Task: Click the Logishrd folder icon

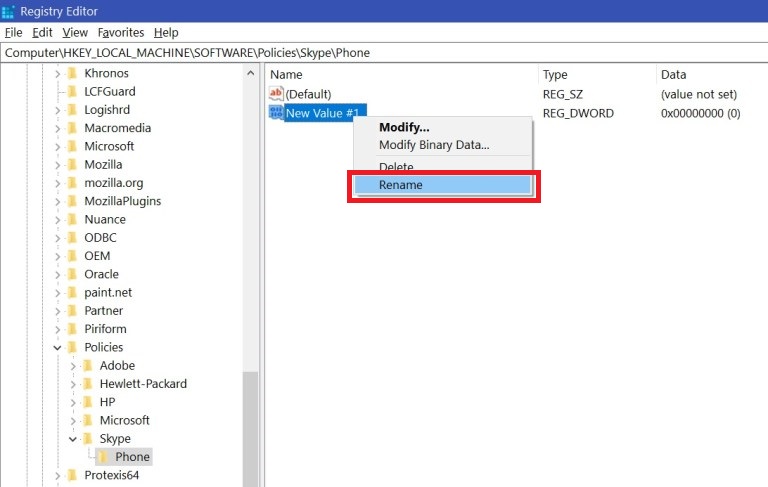Action: click(72, 110)
